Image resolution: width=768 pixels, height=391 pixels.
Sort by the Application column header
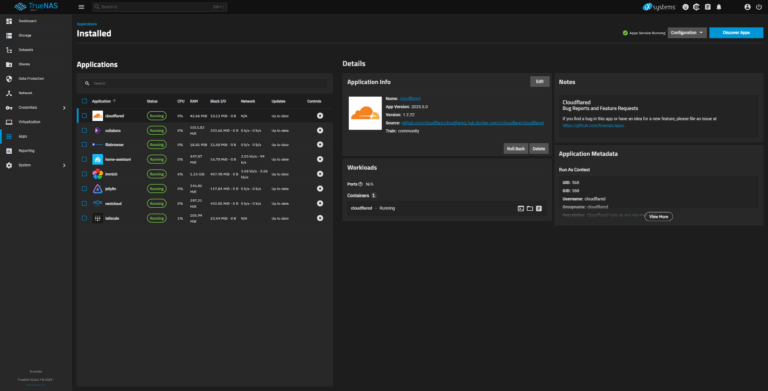(x=103, y=101)
